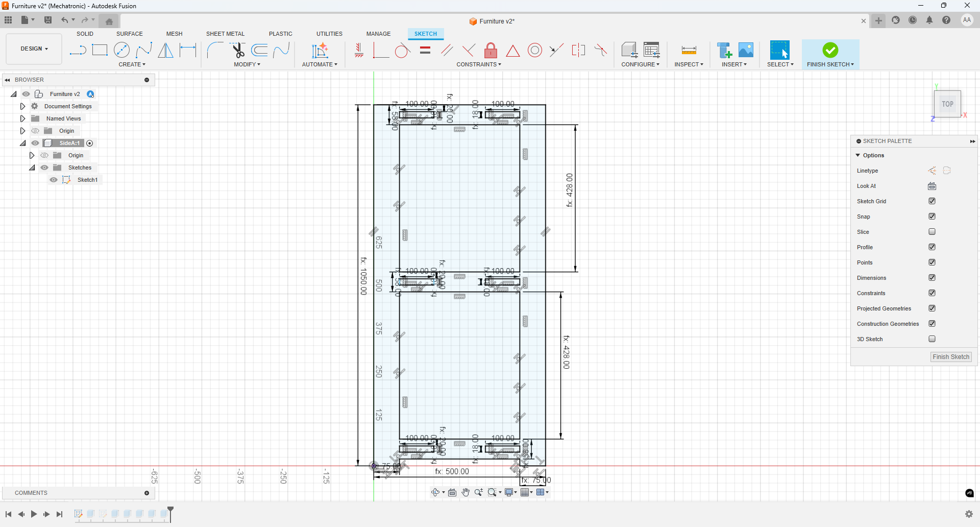980x527 pixels.
Task: Click the green FINISH SKETCH toolbar button
Action: 830,54
